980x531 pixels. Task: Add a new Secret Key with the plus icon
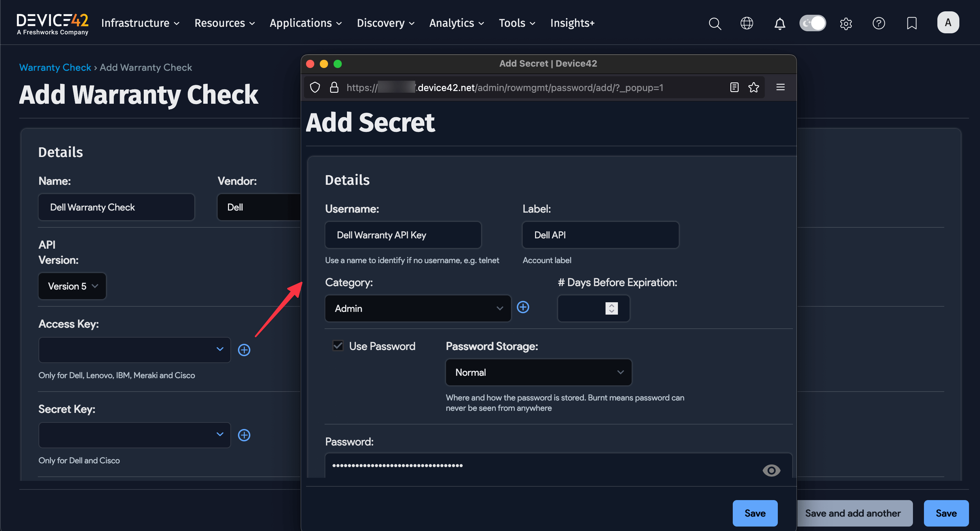pyautogui.click(x=244, y=435)
